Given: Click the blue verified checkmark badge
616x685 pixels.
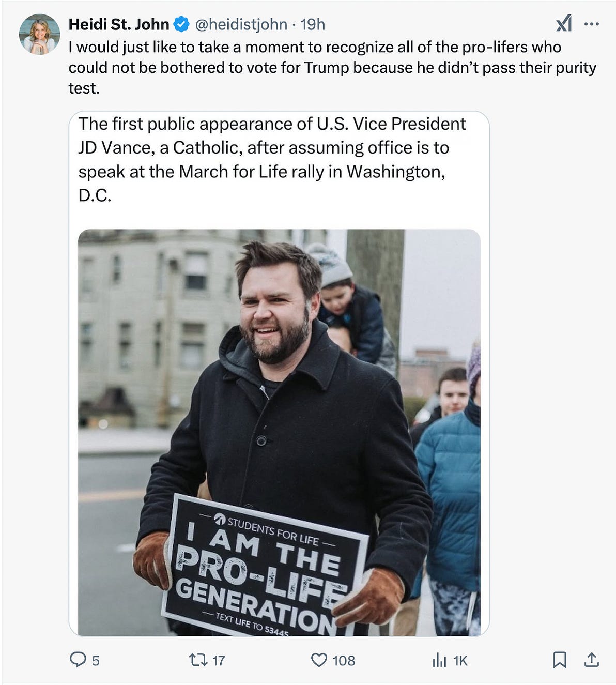Looking at the screenshot, I should pos(181,24).
